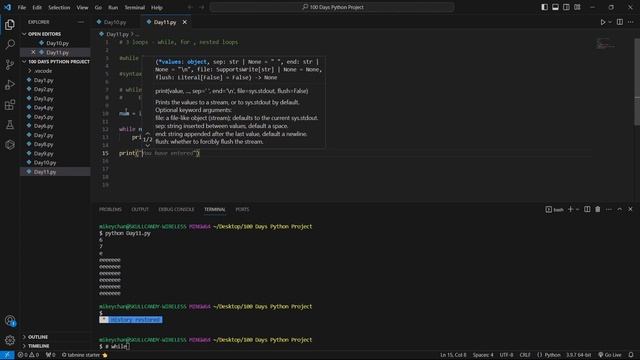Screen dimensions: 640x360
Task: Open the Go menu
Action: [x=98, y=7]
